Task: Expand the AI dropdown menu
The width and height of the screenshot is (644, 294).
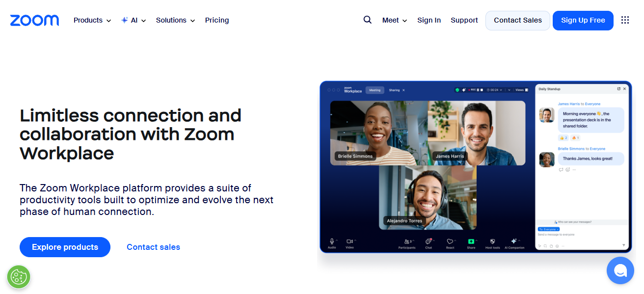Action: point(134,20)
